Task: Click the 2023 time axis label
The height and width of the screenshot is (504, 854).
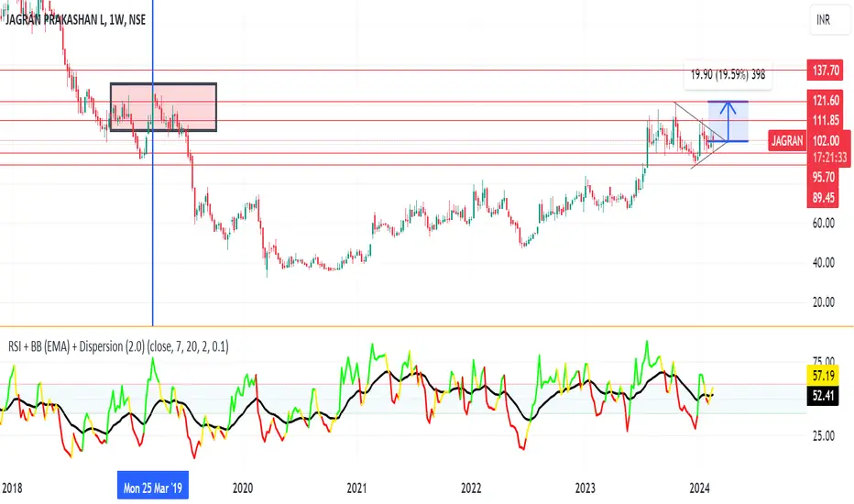Action: click(x=586, y=488)
